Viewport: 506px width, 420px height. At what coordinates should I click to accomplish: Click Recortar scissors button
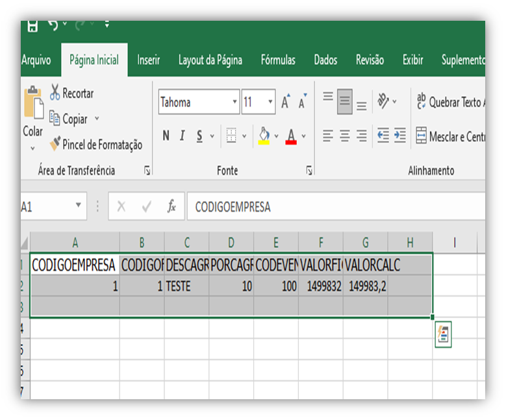(x=71, y=93)
